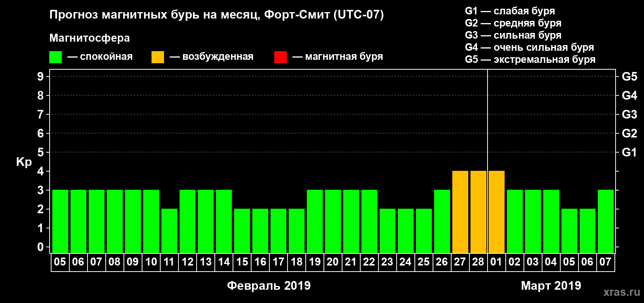This screenshot has height=303, width=644.
Task: Click the Kp value 5 tick label
Action: [41, 152]
